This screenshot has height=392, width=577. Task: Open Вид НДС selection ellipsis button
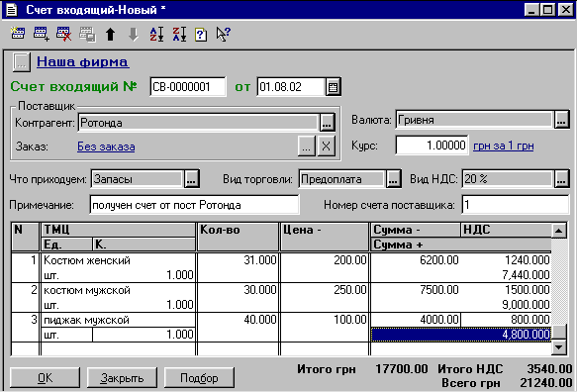[x=561, y=179]
